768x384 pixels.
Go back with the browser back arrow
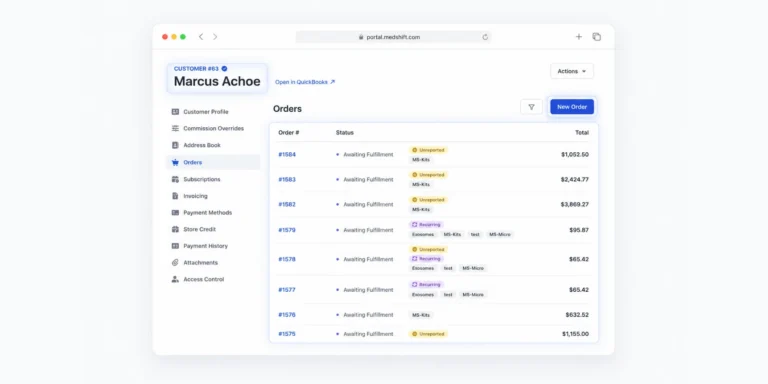201,37
